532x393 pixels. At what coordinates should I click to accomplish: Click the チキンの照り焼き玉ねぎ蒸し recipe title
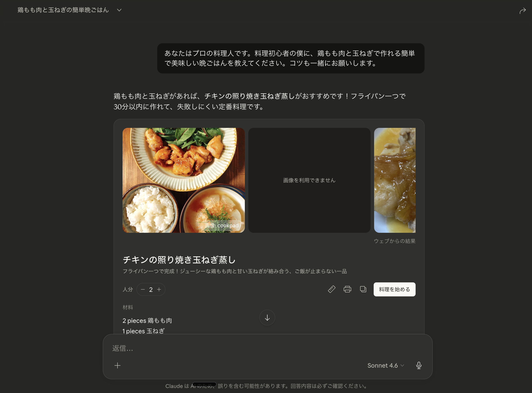179,259
